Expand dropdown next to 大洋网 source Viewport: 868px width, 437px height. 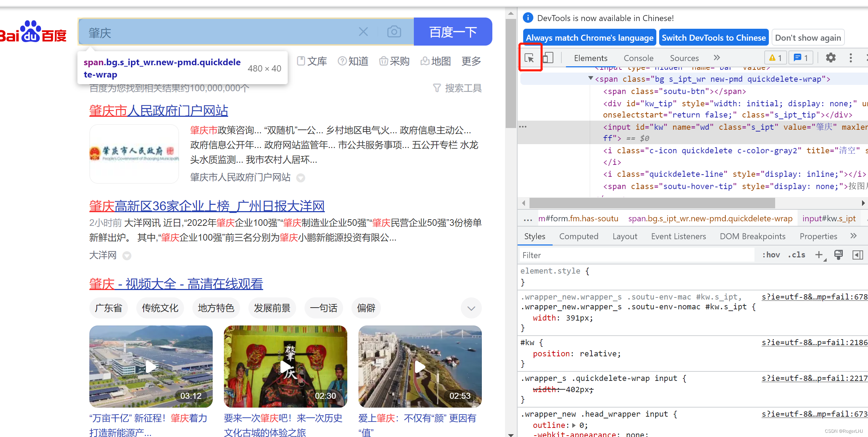click(127, 256)
